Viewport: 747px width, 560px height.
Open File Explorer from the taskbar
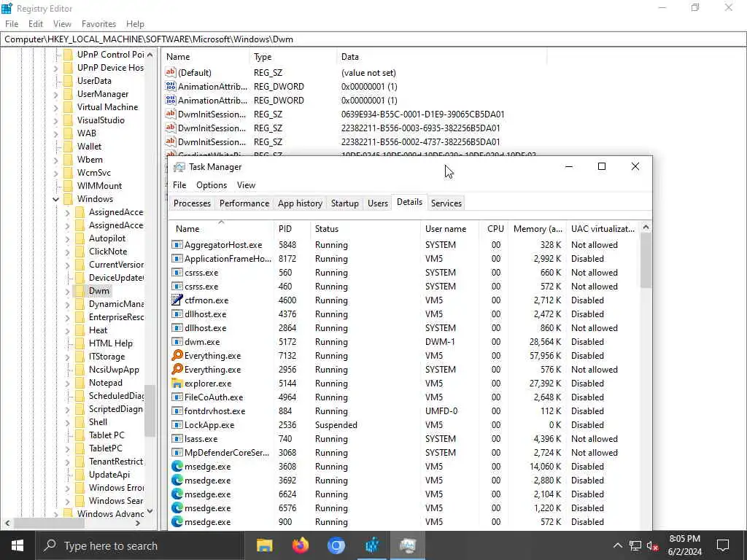point(264,545)
